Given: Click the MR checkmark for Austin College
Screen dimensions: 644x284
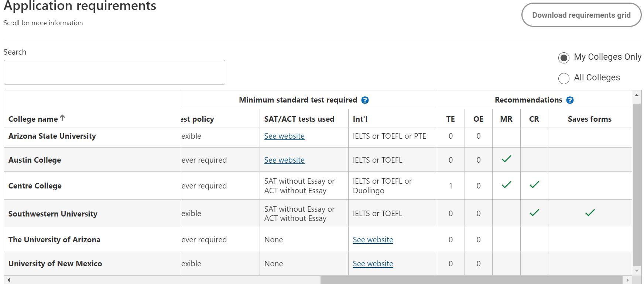Looking at the screenshot, I should pyautogui.click(x=506, y=159).
